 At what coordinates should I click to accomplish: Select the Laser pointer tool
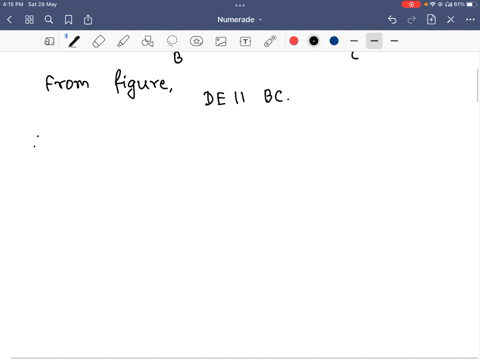pyautogui.click(x=270, y=41)
